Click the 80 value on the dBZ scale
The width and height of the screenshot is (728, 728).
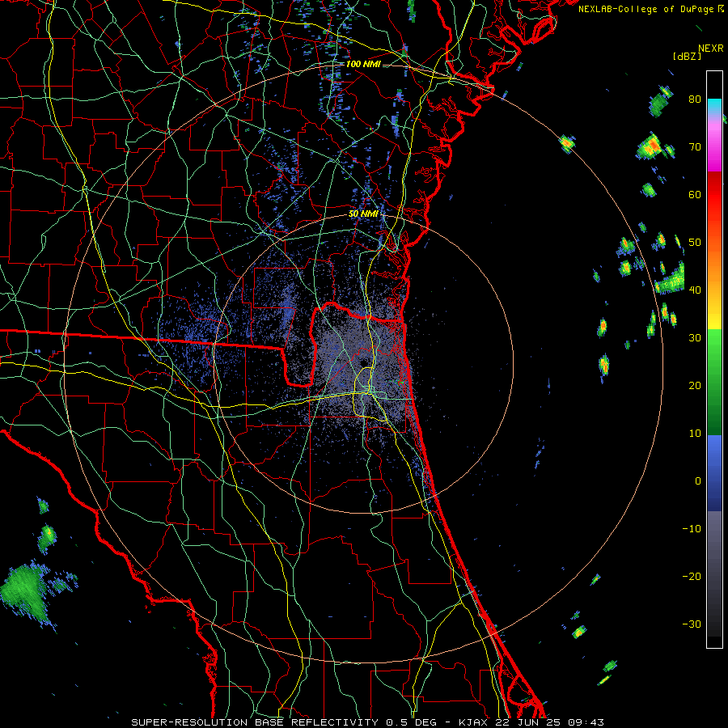695,99
